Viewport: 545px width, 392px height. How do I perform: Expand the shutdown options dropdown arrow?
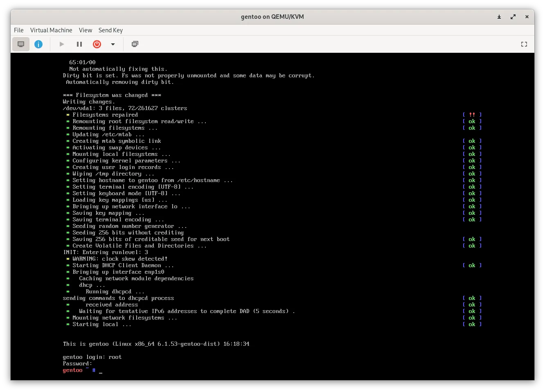point(113,44)
